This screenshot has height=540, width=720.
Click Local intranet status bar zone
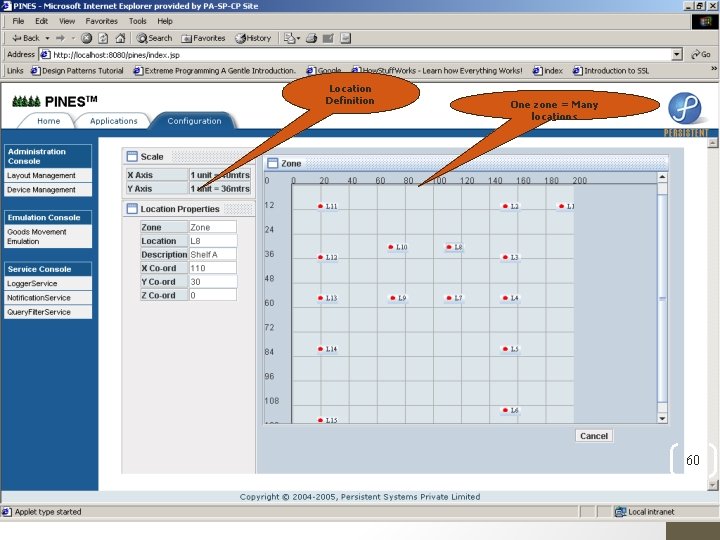644,512
